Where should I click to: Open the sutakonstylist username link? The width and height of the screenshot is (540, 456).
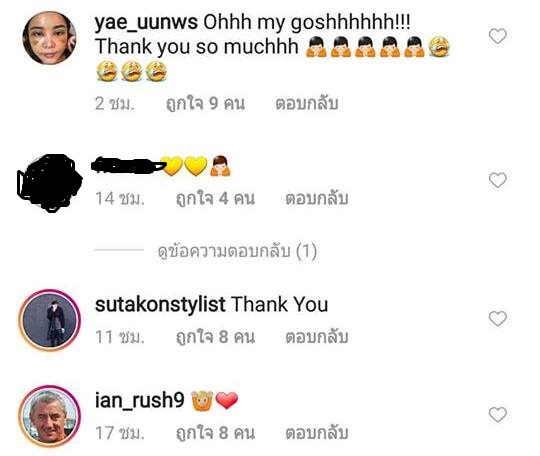160,305
